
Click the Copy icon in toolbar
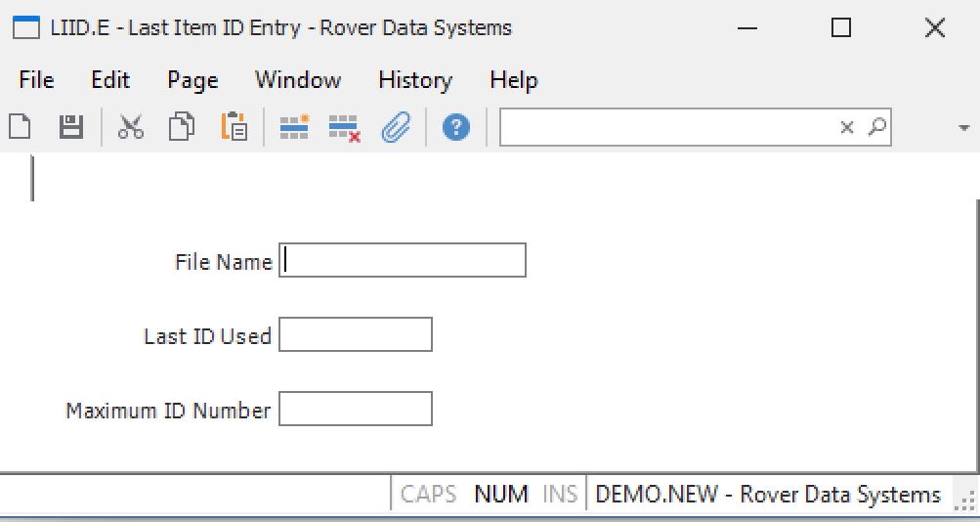tap(182, 127)
